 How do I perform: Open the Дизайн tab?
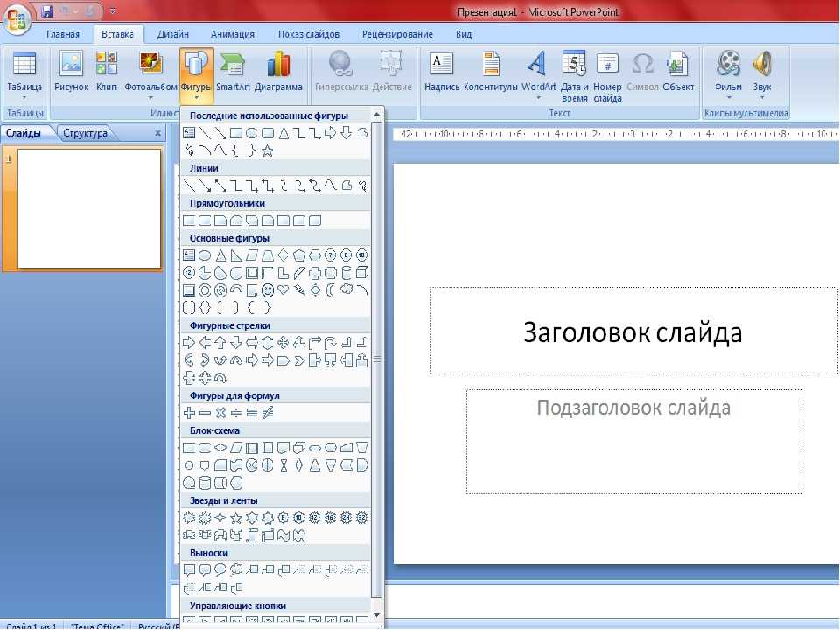click(173, 34)
